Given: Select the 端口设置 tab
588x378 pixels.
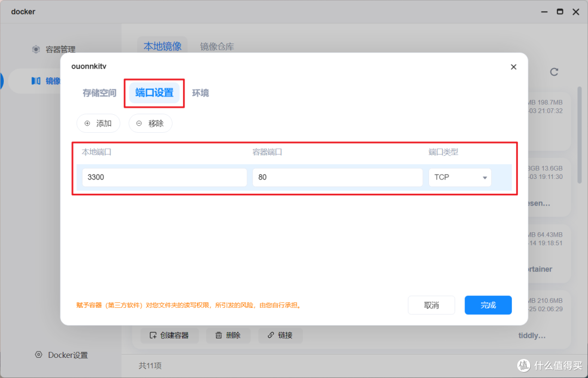Looking at the screenshot, I should coord(154,93).
